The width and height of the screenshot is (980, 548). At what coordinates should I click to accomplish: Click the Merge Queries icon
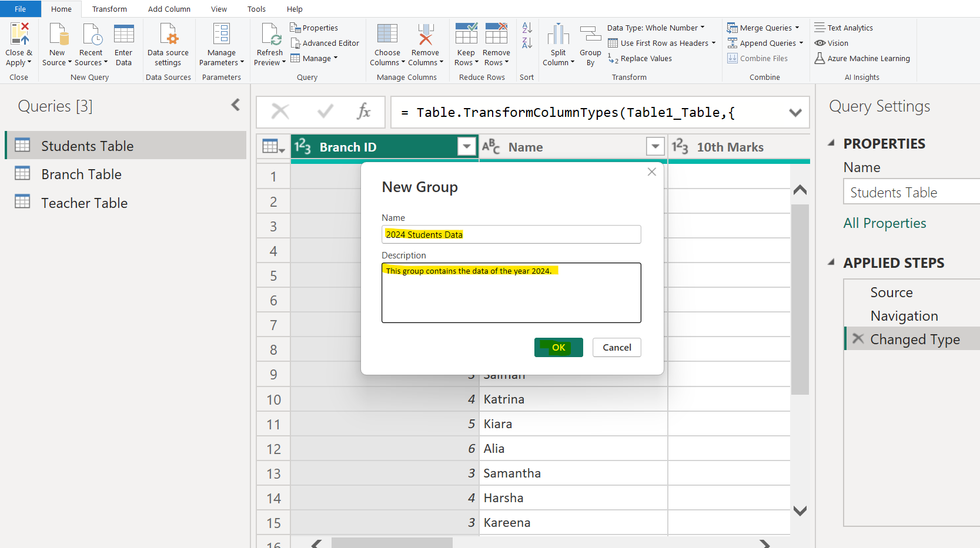[733, 27]
